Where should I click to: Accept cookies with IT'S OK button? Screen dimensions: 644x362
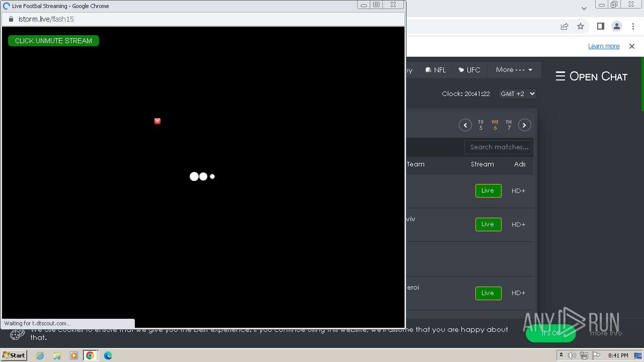pyautogui.click(x=551, y=333)
